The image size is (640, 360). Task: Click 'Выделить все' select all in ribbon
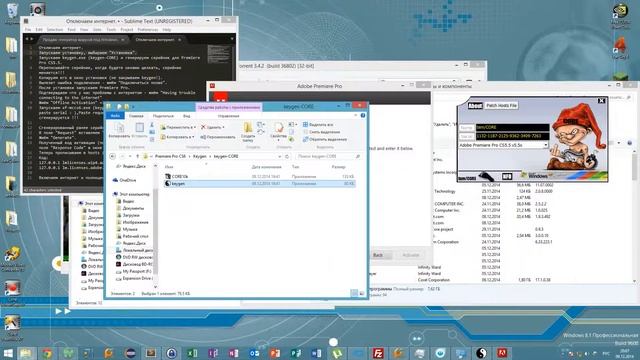(x=318, y=124)
